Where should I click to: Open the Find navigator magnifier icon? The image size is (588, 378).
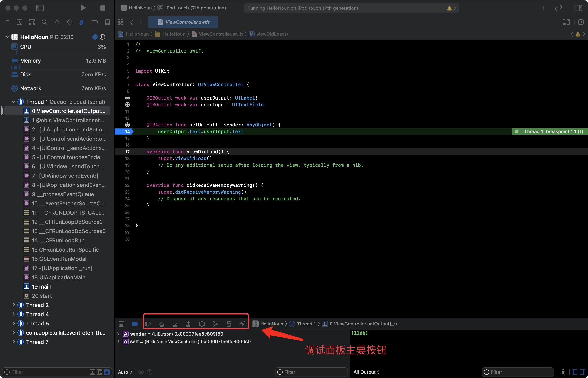45,22
